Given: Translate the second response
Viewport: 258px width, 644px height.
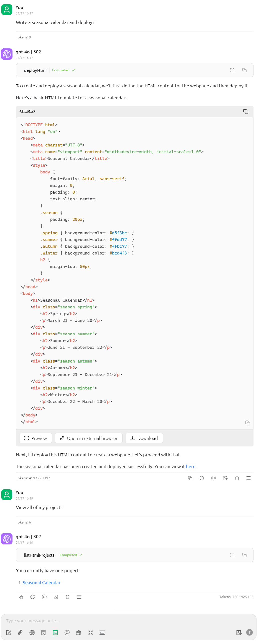Looking at the screenshot, I should click(x=56, y=597).
